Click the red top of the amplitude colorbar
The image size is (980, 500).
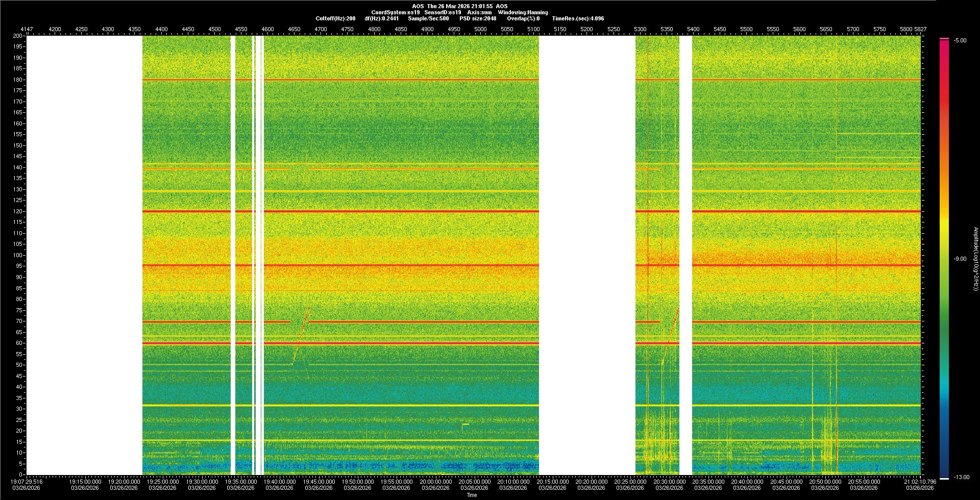(944, 39)
